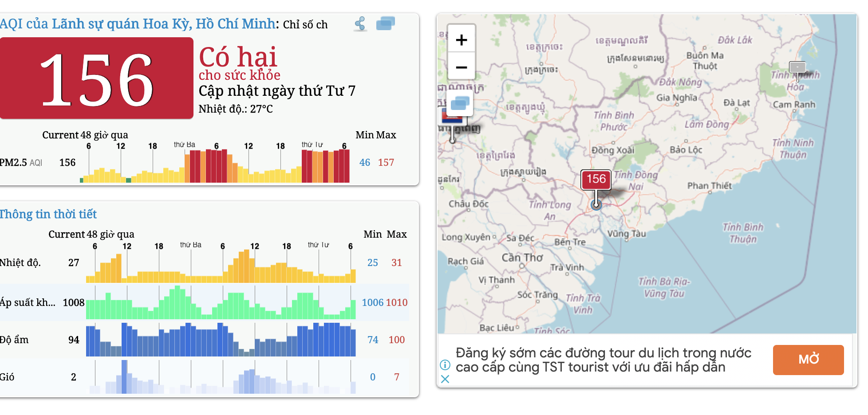Click the pressure min value 1006

pyautogui.click(x=372, y=302)
